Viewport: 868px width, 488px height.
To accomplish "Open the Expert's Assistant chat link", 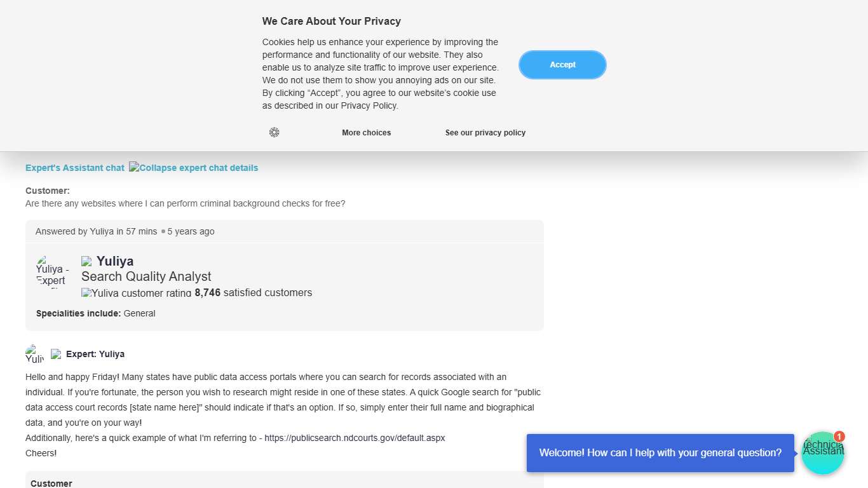I will click(75, 168).
